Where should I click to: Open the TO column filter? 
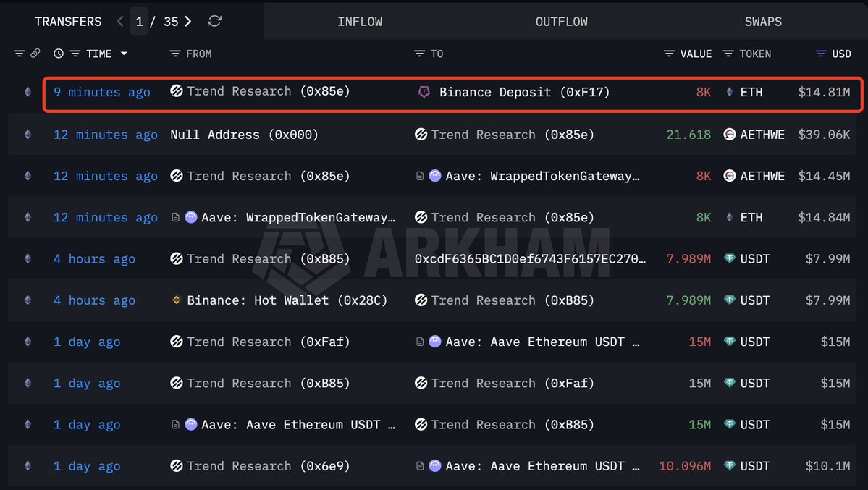point(420,54)
